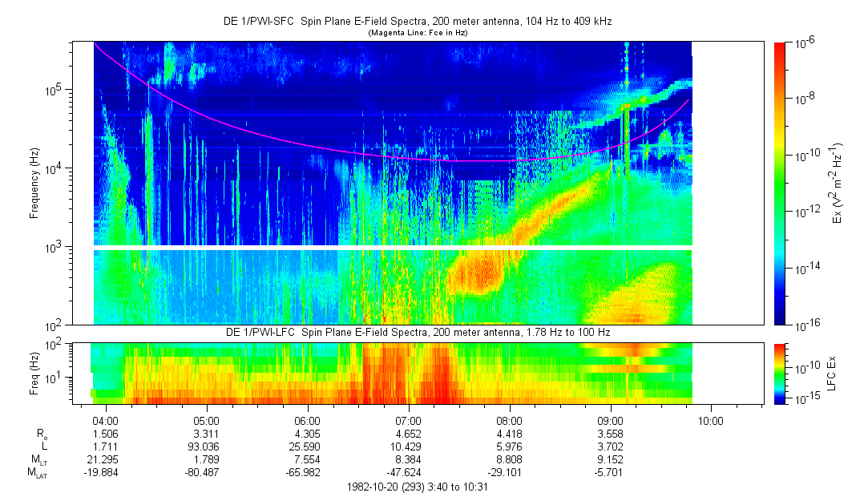The image size is (868, 497).
Task: Click the 10:00 time axis label
Action: (x=711, y=421)
